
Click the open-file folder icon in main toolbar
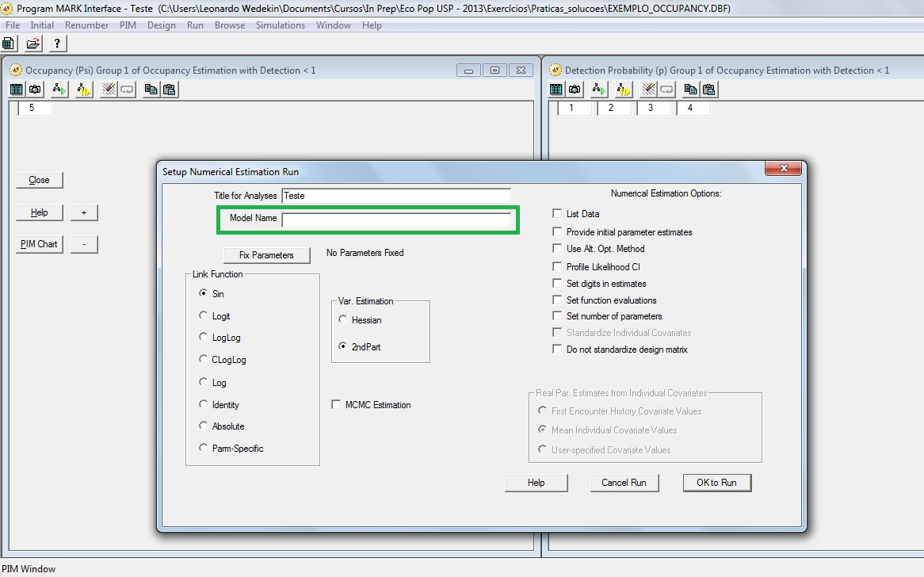click(33, 43)
